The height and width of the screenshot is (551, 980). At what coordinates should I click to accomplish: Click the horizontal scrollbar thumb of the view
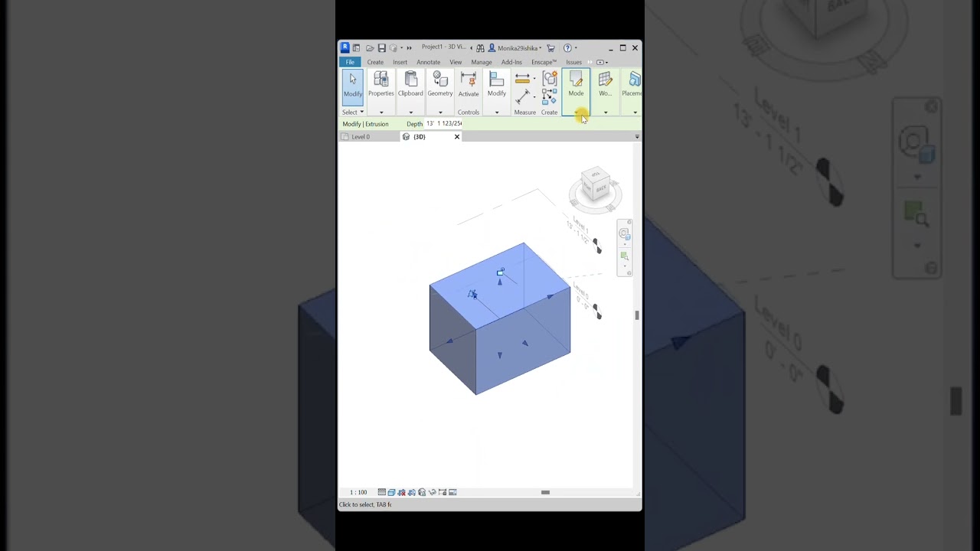(545, 492)
